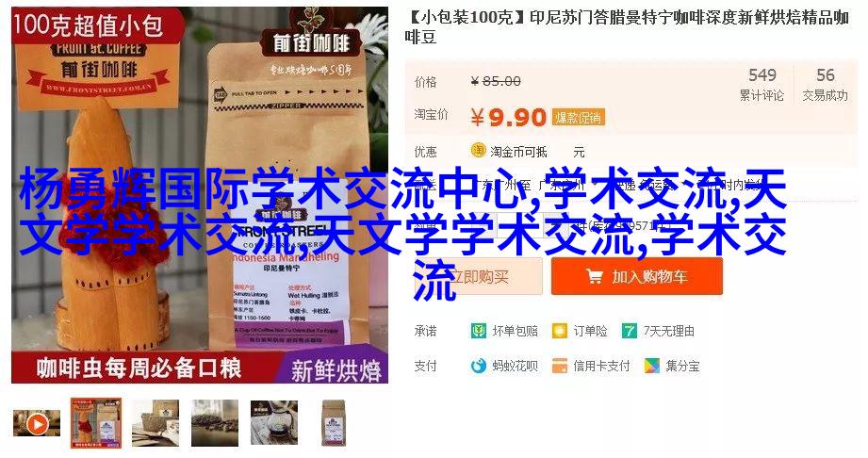Open the 549 累计评论 reviews count

coord(762,84)
